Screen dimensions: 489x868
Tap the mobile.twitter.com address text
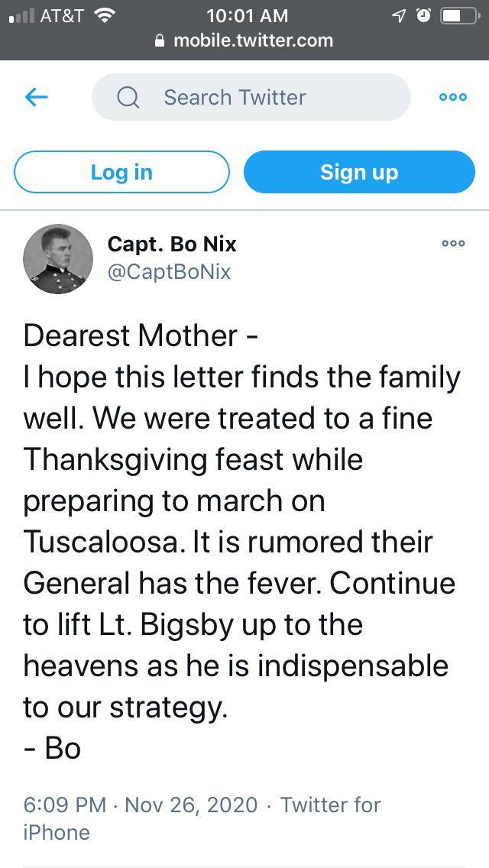[253, 40]
